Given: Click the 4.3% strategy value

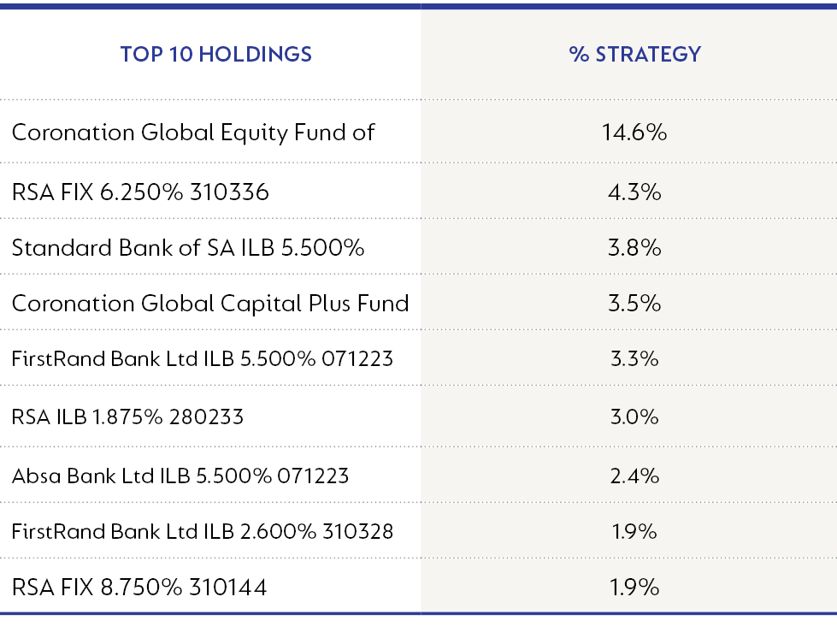Looking at the screenshot, I should (x=634, y=192).
